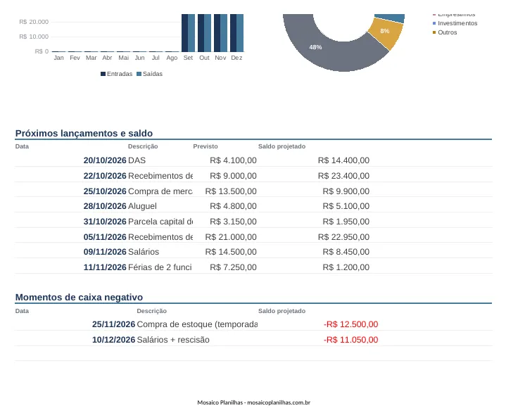This screenshot has width=506, height=420.
Task: Select the R$ 14.500,00 forecast value
Action: [x=231, y=252]
